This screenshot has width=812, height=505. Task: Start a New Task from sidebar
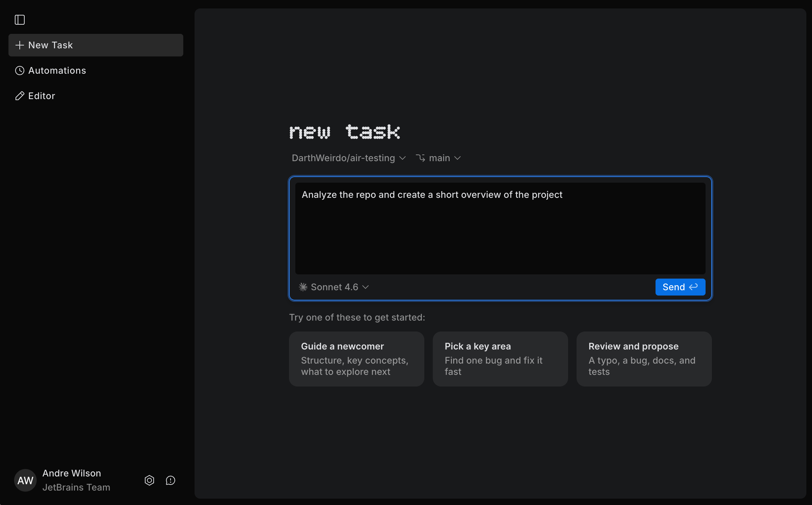click(96, 45)
